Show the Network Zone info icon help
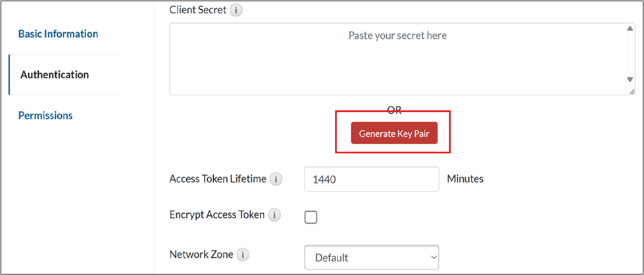This screenshot has height=275, width=644. point(243,254)
